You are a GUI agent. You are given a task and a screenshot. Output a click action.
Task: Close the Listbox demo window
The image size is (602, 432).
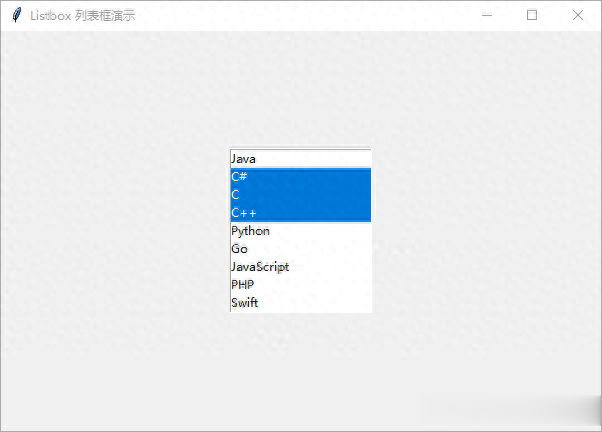tap(577, 15)
